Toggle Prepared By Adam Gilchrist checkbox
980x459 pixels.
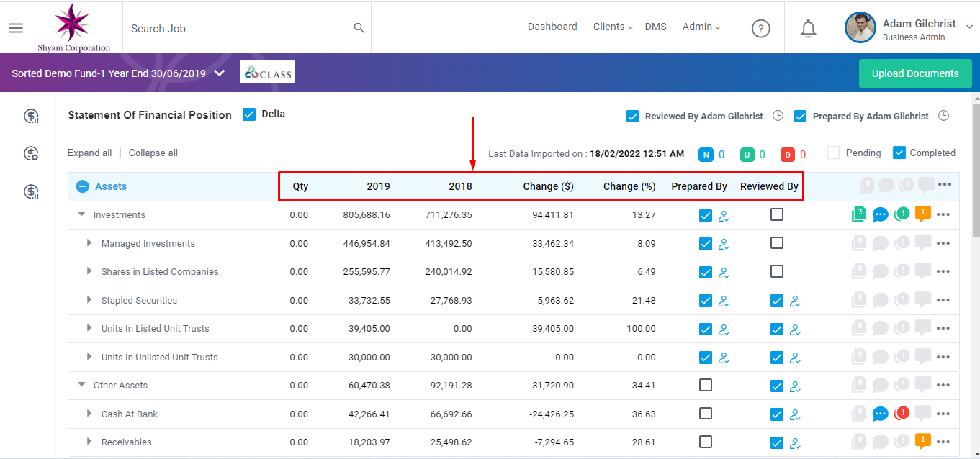pyautogui.click(x=800, y=116)
